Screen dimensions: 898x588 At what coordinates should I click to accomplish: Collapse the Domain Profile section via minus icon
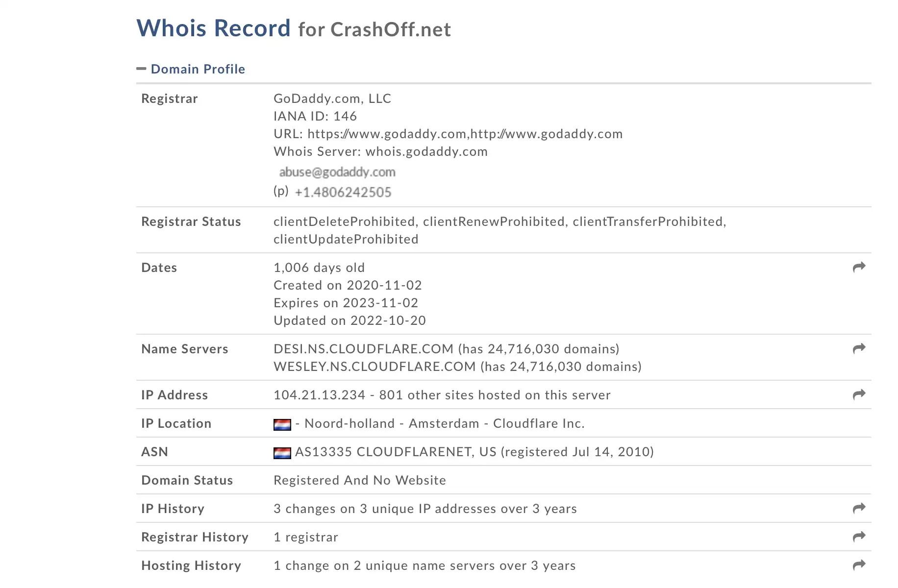click(x=141, y=69)
